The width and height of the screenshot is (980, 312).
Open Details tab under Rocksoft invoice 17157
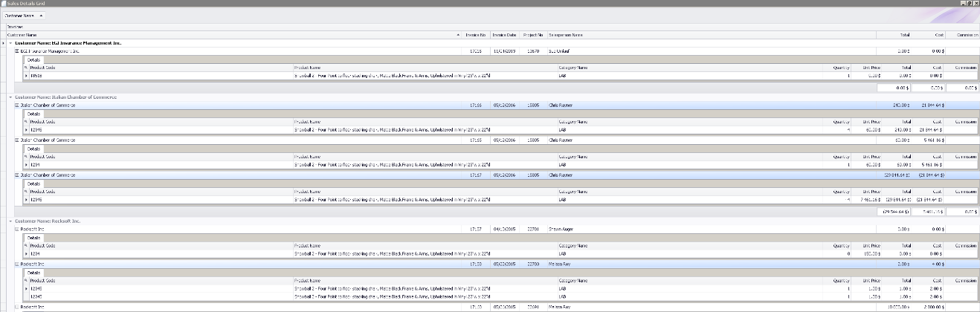[34, 238]
